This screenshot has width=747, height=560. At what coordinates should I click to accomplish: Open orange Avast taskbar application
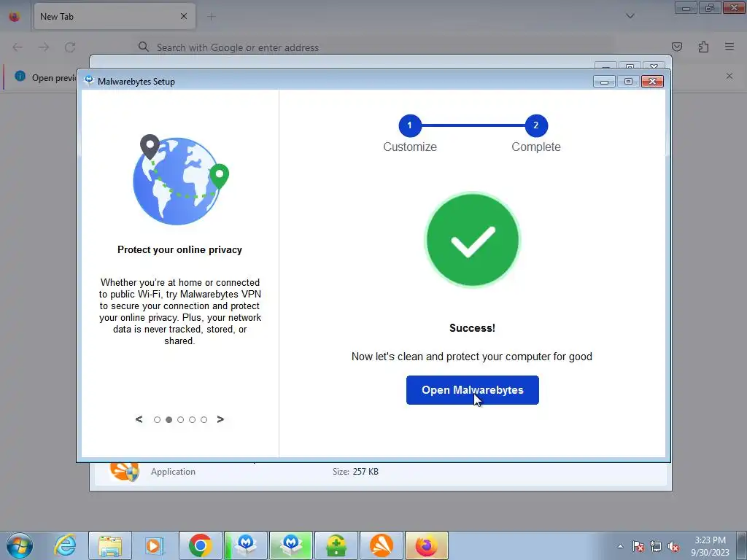[x=382, y=545]
